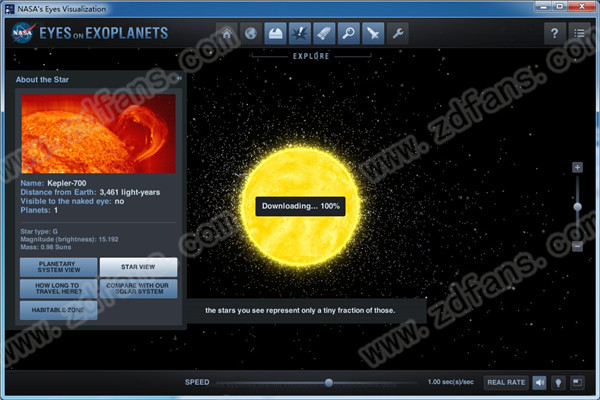Open the magnifying glass search icon
The height and width of the screenshot is (400, 600).
[x=349, y=34]
